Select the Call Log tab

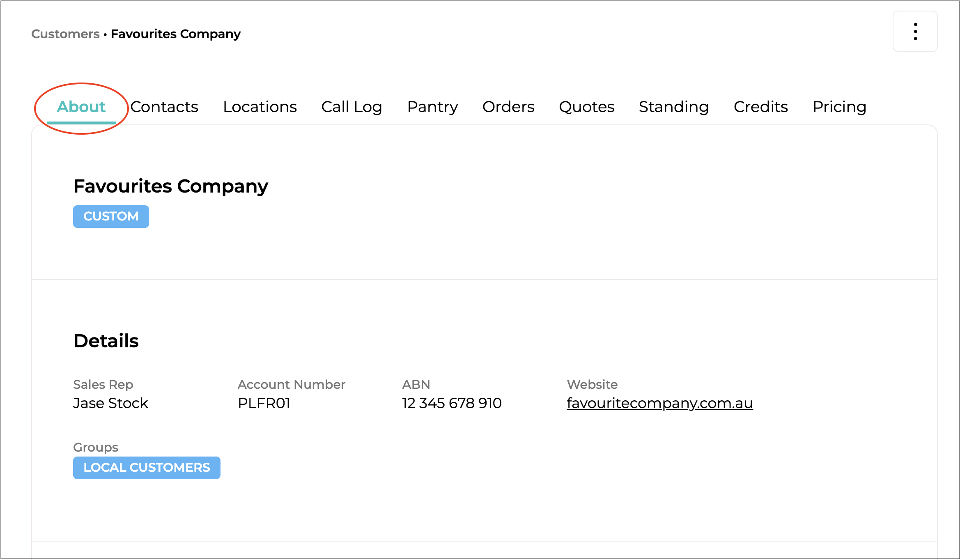pos(351,107)
